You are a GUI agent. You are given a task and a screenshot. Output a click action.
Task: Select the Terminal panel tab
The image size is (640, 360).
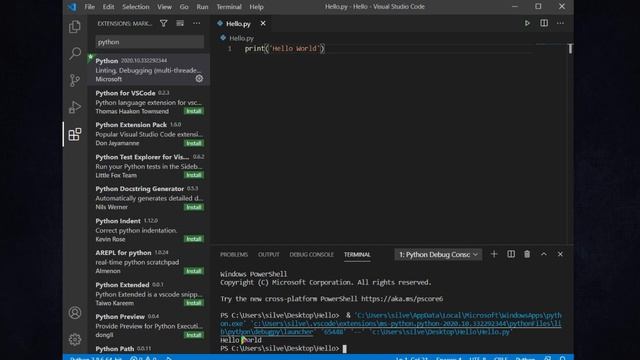pyautogui.click(x=357, y=254)
